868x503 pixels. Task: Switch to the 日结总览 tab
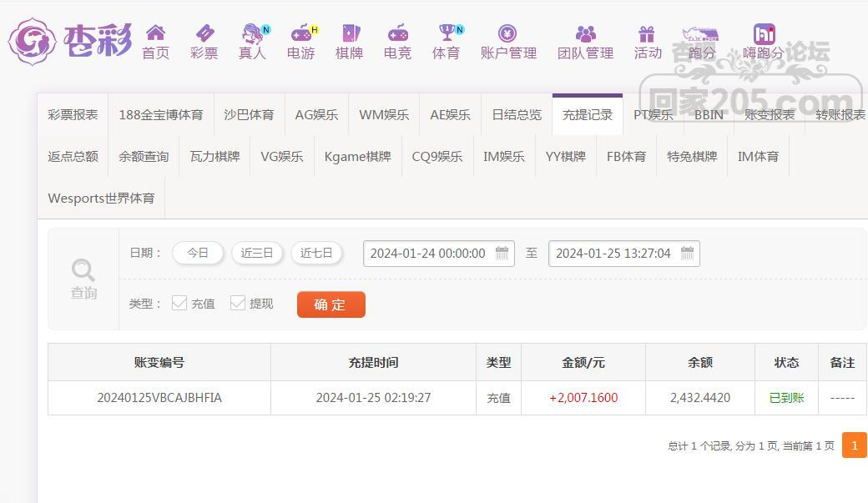coord(516,115)
